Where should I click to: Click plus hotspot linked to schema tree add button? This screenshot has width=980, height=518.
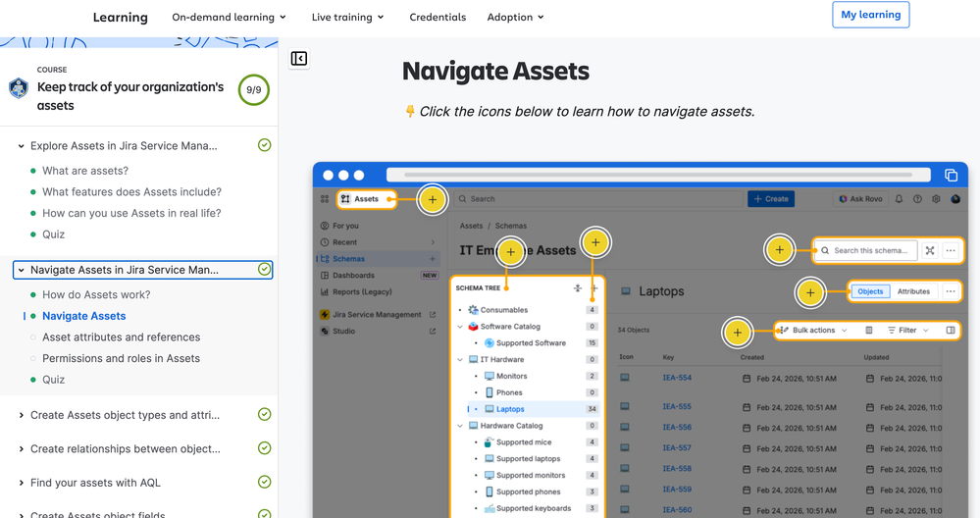coord(595,241)
